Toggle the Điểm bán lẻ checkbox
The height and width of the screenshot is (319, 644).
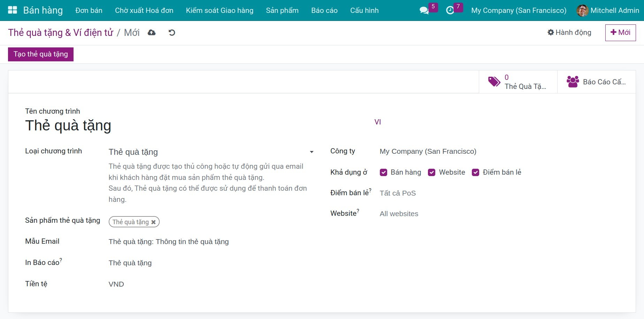[475, 172]
